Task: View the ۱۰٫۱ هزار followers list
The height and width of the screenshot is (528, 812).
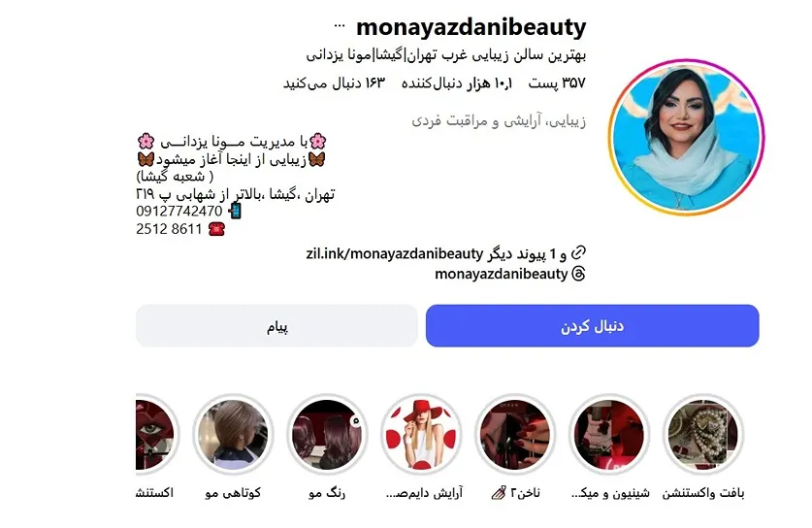Action: click(457, 83)
